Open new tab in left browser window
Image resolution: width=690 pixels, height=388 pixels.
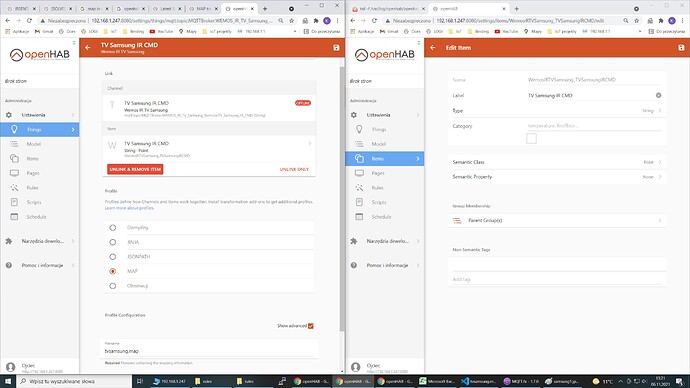pos(265,8)
